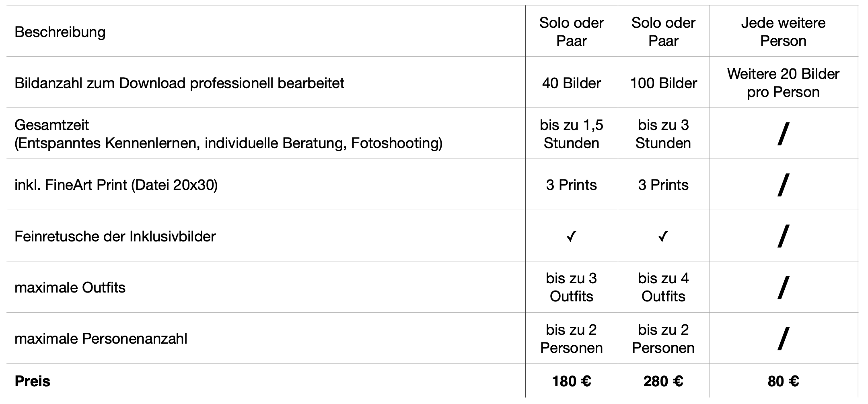Select the Weitere 20 Bilder pro Person cell
Image resolution: width=868 pixels, height=404 pixels.
tap(783, 83)
